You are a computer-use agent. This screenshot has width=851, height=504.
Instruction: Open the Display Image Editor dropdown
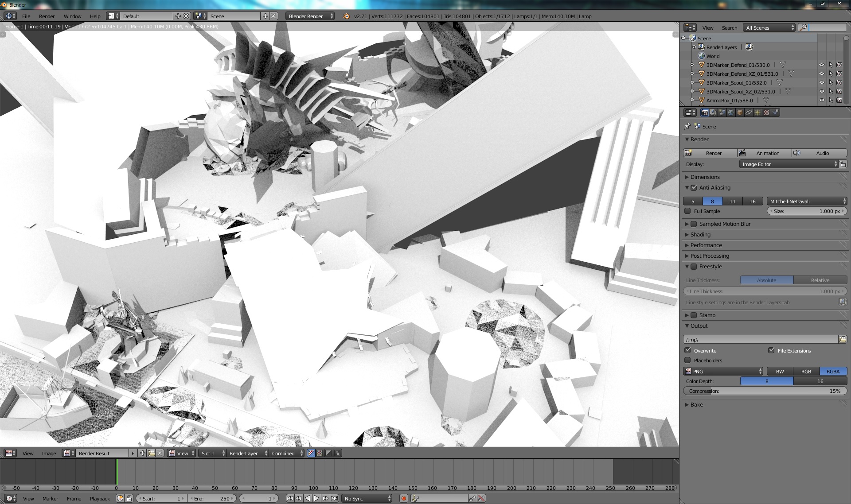point(789,164)
